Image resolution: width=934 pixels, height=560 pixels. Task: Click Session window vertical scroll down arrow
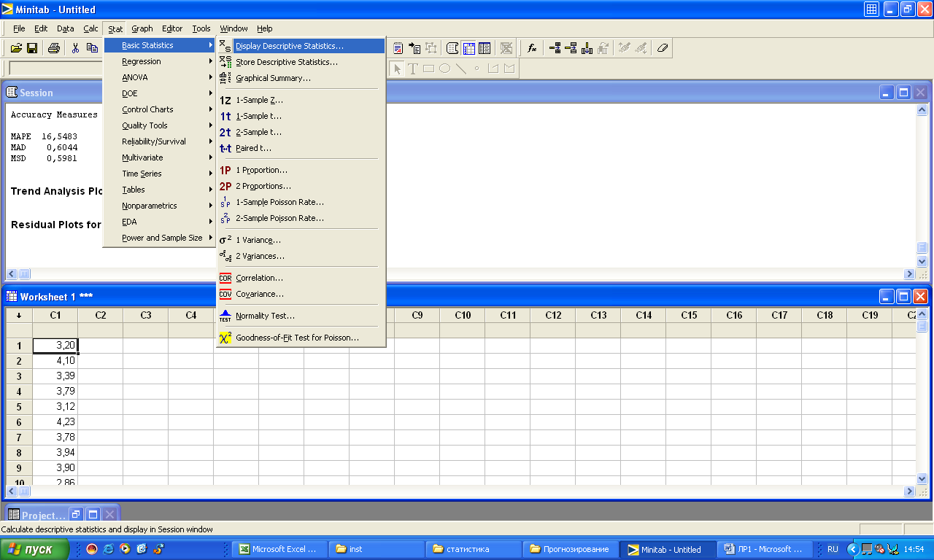point(922,261)
